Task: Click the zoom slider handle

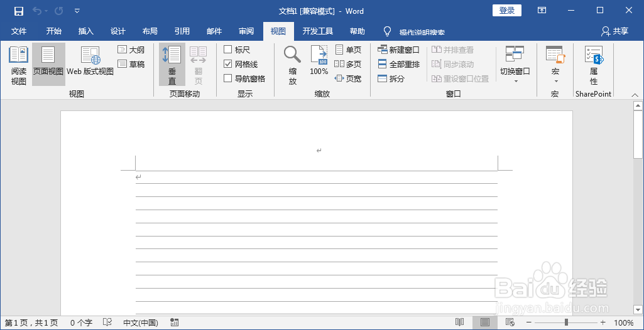Action: [566, 322]
